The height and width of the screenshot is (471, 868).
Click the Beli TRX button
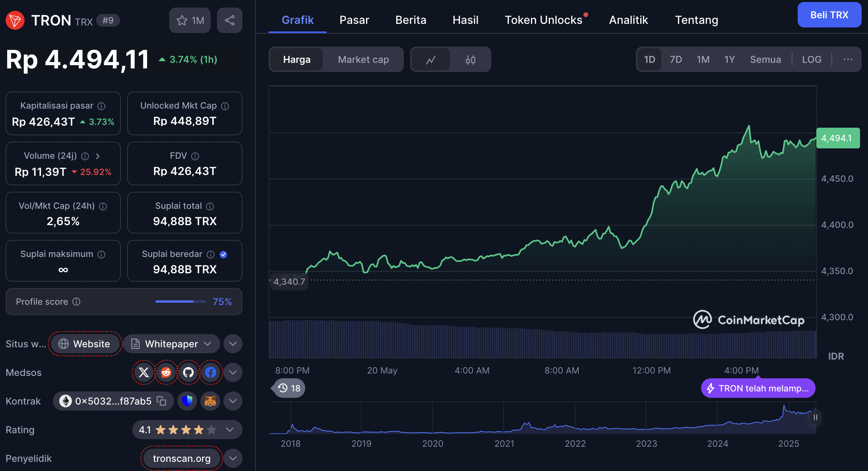pyautogui.click(x=829, y=15)
